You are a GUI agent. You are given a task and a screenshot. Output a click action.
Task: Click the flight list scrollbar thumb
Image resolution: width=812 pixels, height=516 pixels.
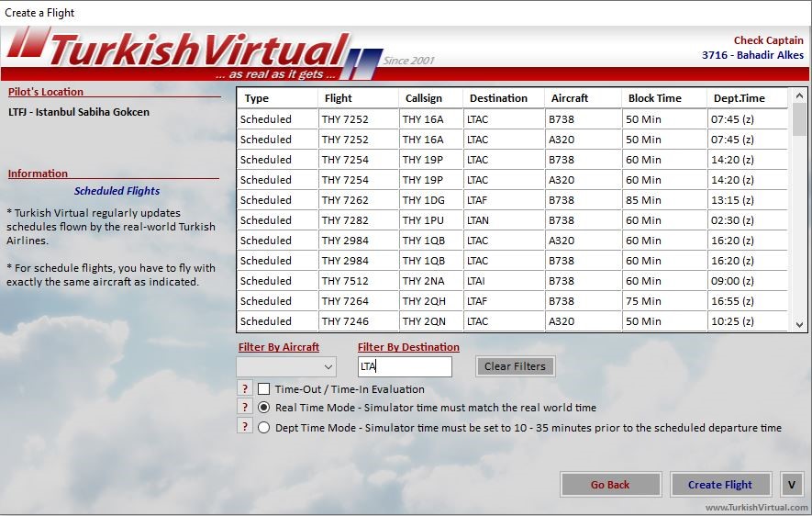point(799,119)
